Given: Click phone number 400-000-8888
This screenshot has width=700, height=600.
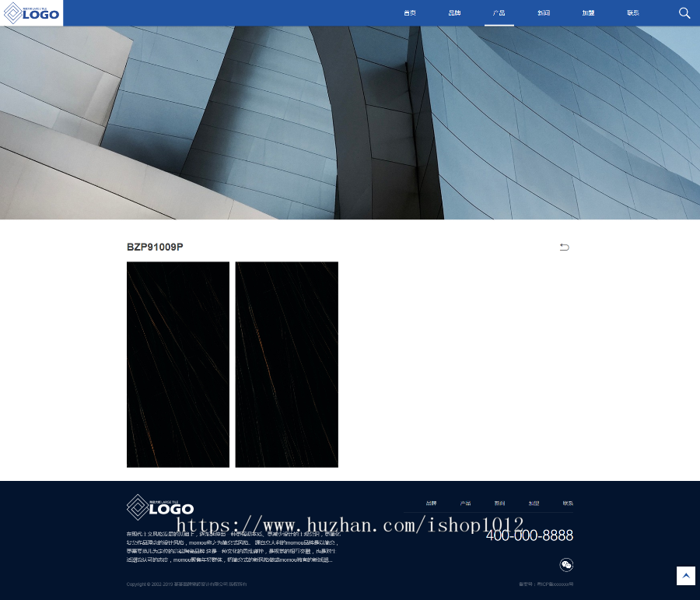Looking at the screenshot, I should pos(530,535).
